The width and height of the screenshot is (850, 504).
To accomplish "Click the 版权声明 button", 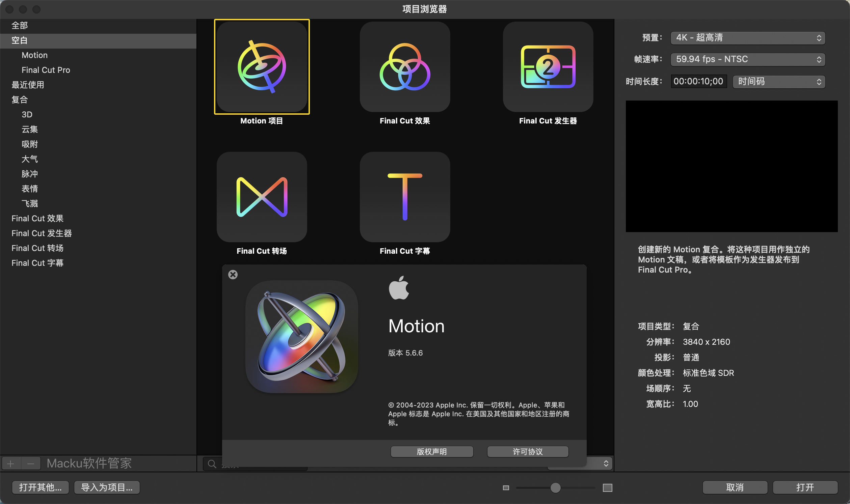I will click(432, 452).
